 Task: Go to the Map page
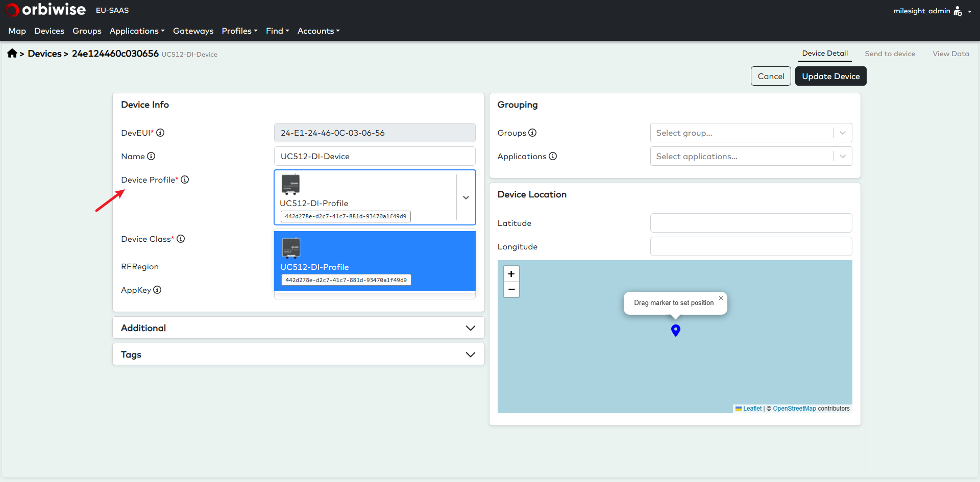17,31
